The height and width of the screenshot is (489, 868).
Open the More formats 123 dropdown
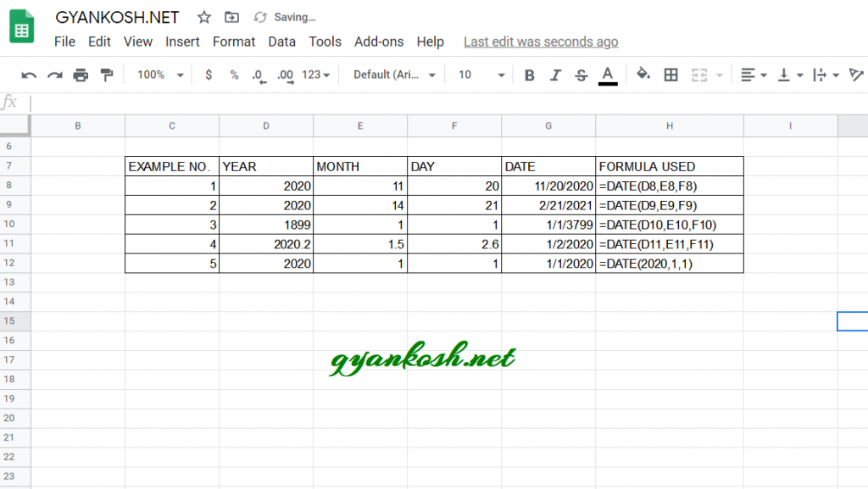pos(314,75)
